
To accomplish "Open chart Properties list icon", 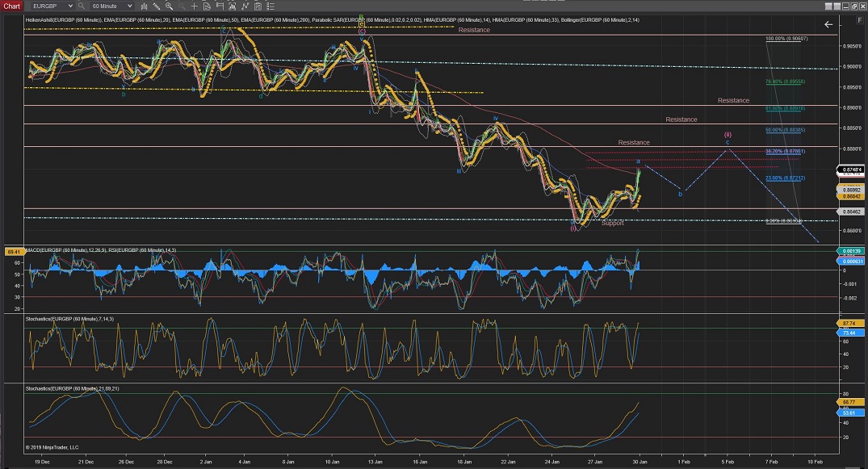I will click(x=269, y=6).
